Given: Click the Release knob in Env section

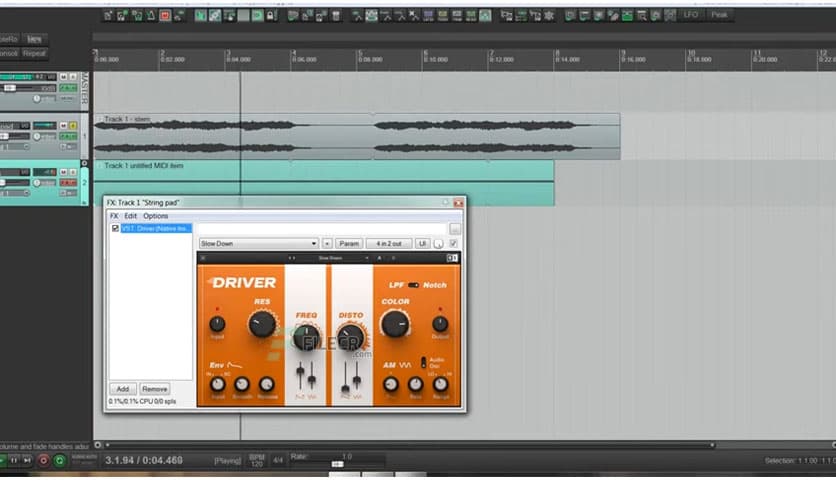Looking at the screenshot, I should [267, 384].
